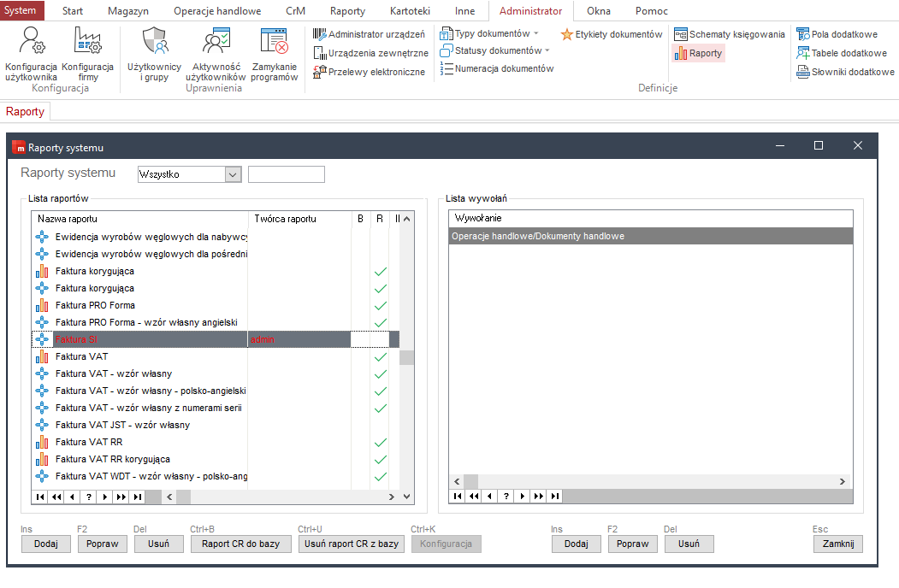Go to last record in Lista wywołań
This screenshot has height=588, width=899.
555,497
